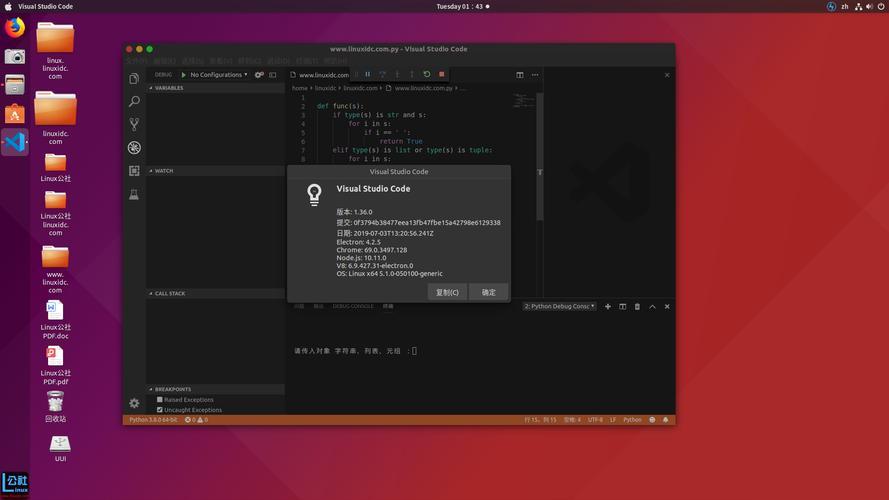
Task: Open Visual Studio Code menu in top bar
Action: coord(45,6)
